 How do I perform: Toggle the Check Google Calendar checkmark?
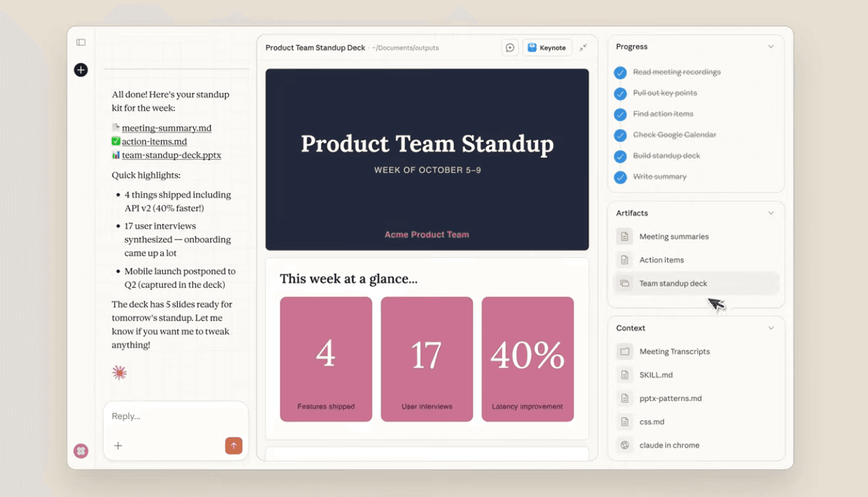coord(620,135)
